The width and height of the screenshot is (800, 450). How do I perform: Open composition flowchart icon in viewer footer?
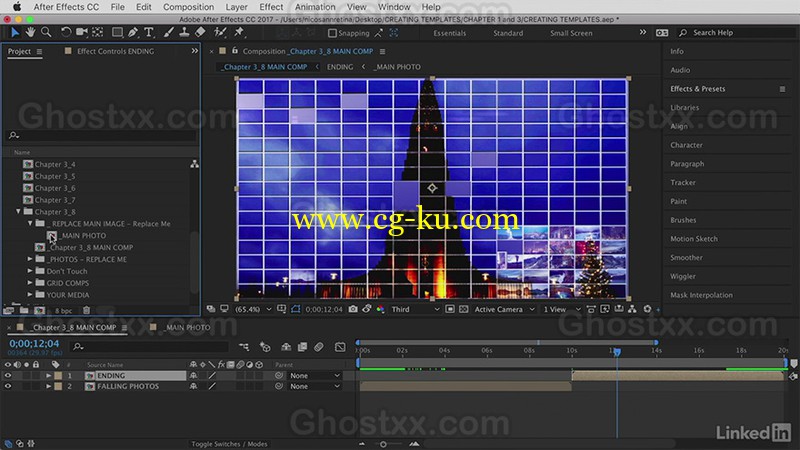(x=633, y=309)
